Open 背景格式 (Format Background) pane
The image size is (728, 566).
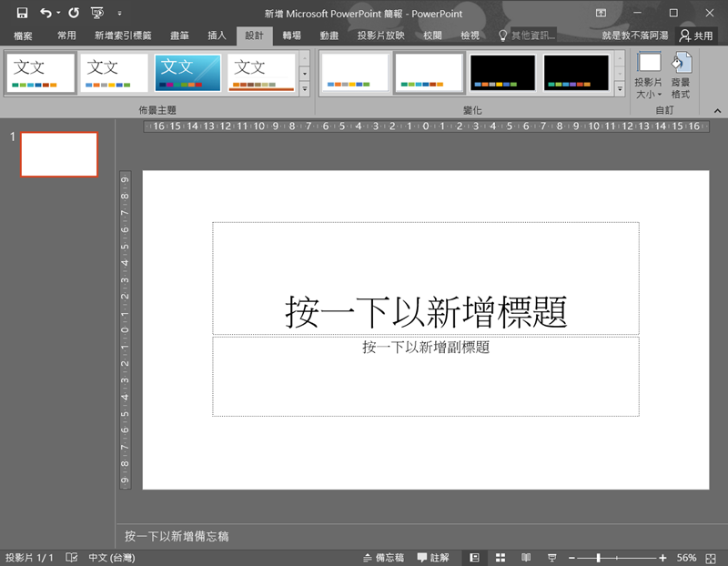(680, 75)
